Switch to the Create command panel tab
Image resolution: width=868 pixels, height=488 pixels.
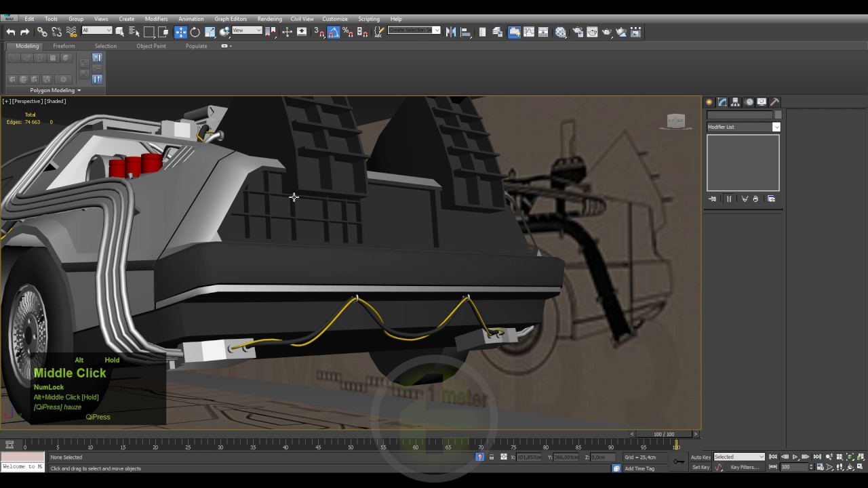tap(709, 102)
